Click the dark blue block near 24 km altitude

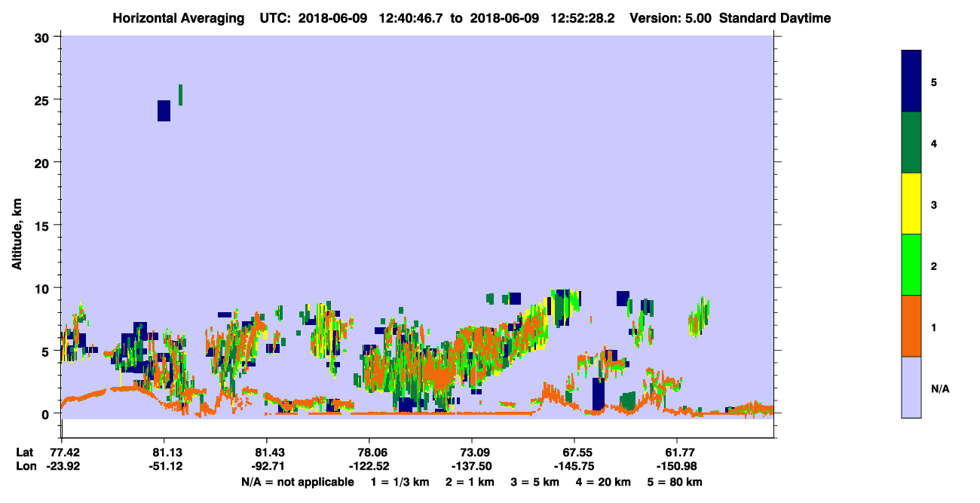click(164, 110)
